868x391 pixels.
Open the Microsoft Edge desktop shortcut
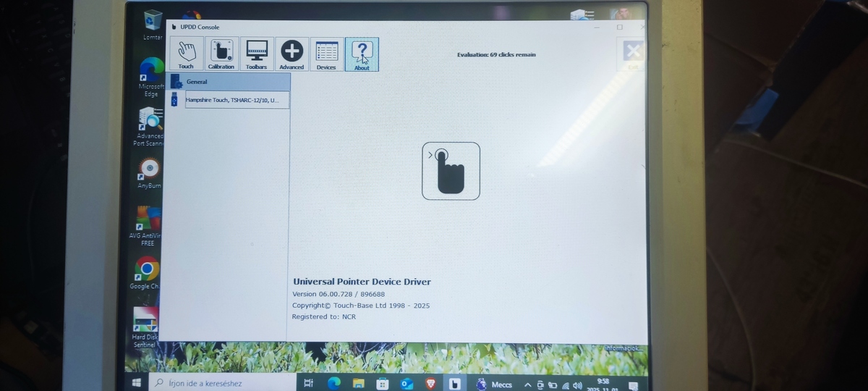tap(151, 77)
